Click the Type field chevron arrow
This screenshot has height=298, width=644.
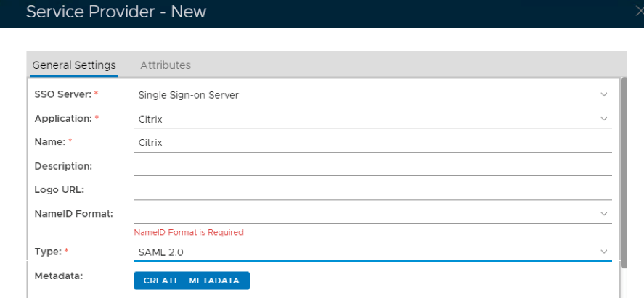point(603,252)
